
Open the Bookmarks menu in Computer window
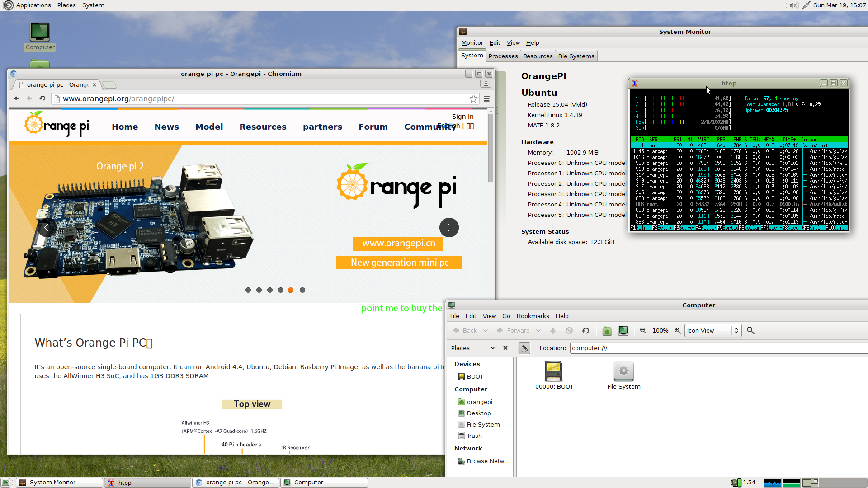pyautogui.click(x=533, y=316)
